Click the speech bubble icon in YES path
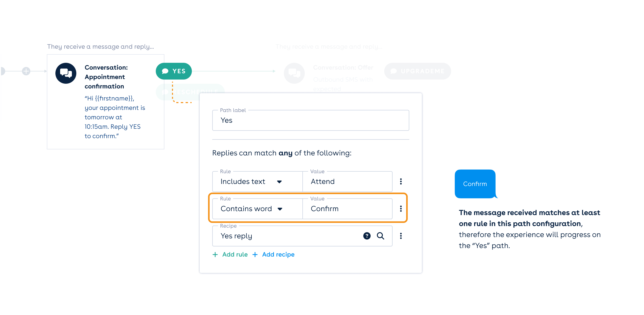The width and height of the screenshot is (644, 315). click(165, 71)
